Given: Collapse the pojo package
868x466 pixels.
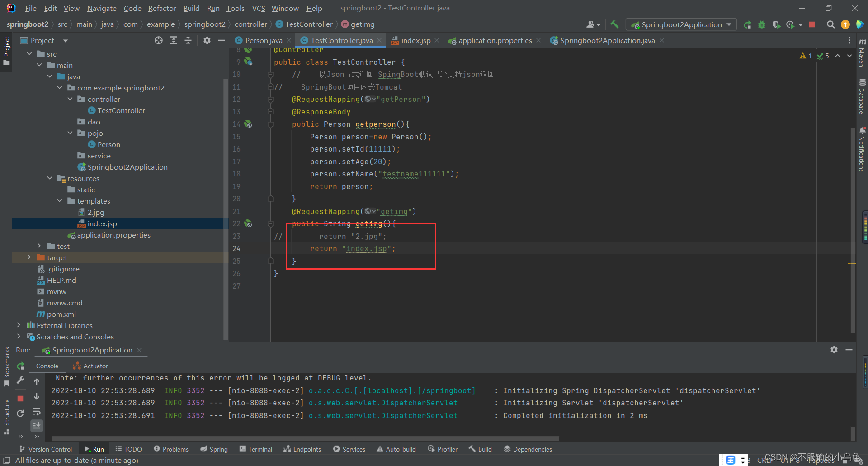Looking at the screenshot, I should pyautogui.click(x=70, y=133).
